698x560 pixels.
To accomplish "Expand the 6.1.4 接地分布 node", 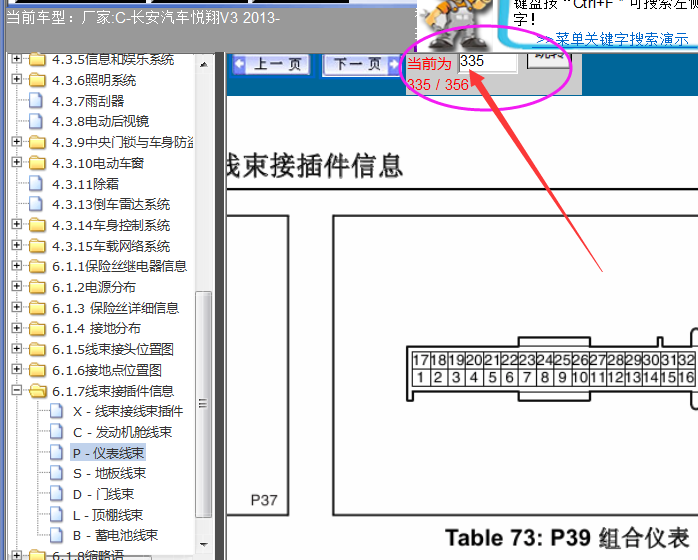I will (16, 328).
